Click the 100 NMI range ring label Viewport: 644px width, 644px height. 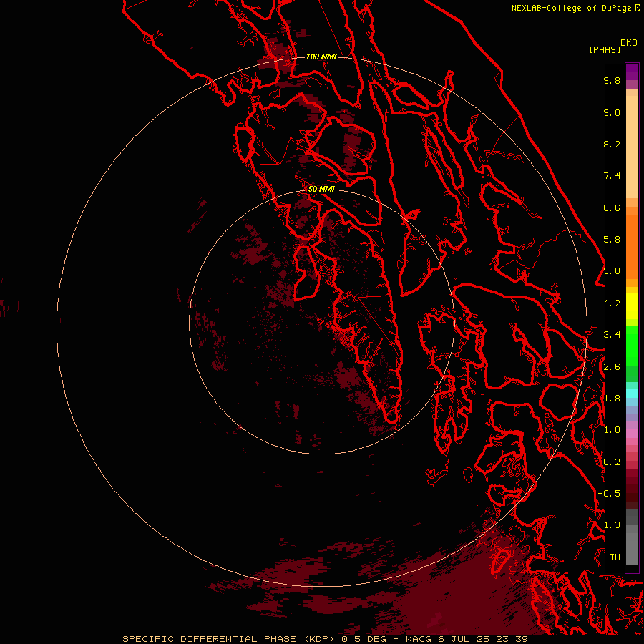pyautogui.click(x=321, y=57)
